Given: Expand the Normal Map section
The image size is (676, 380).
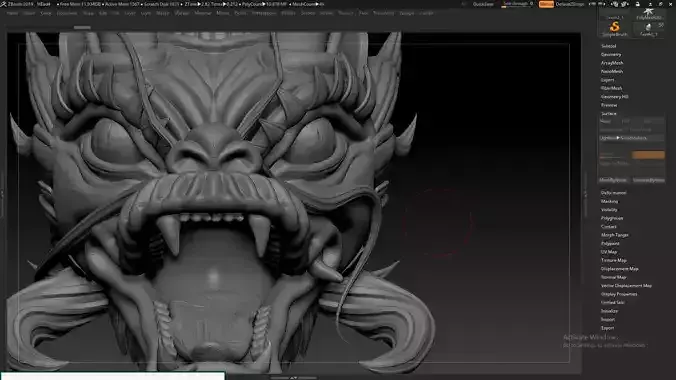Looking at the screenshot, I should click(x=613, y=277).
